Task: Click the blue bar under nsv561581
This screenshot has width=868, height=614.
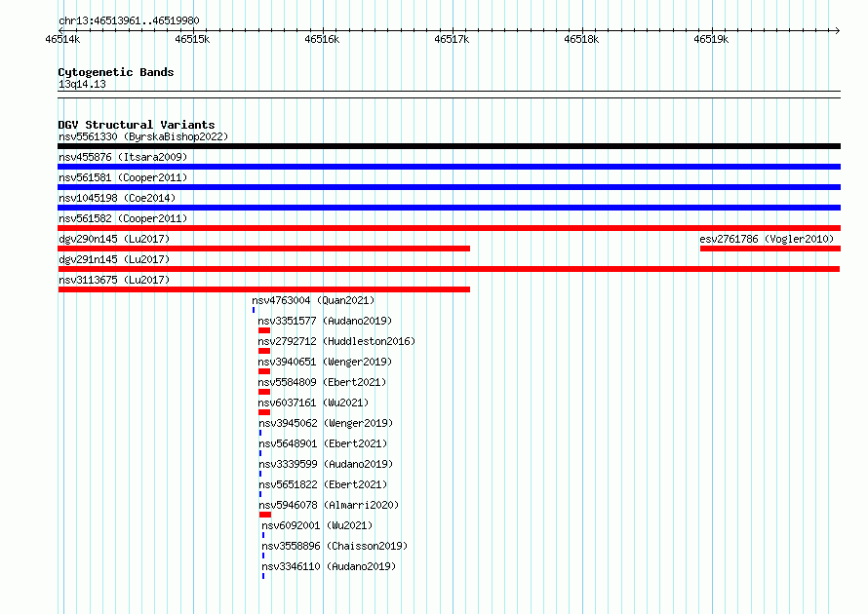Action: click(449, 187)
